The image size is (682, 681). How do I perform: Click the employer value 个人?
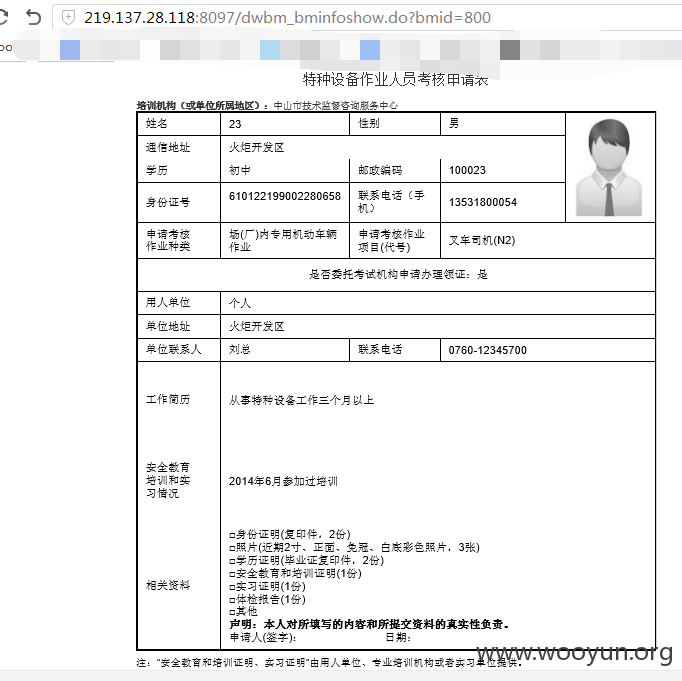point(240,303)
